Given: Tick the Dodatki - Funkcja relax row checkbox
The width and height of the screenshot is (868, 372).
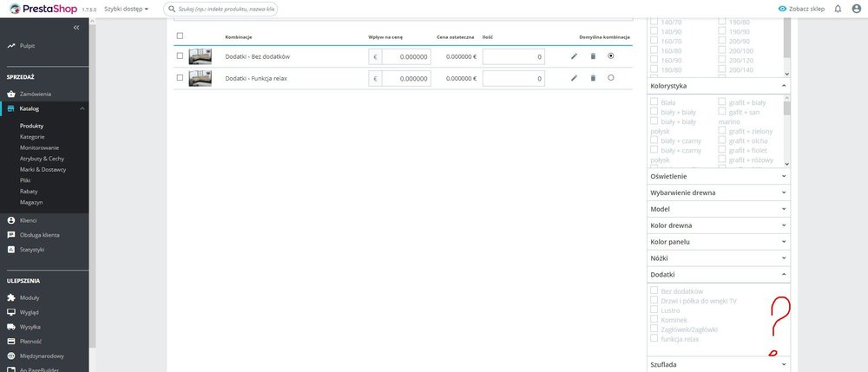Looking at the screenshot, I should point(180,78).
